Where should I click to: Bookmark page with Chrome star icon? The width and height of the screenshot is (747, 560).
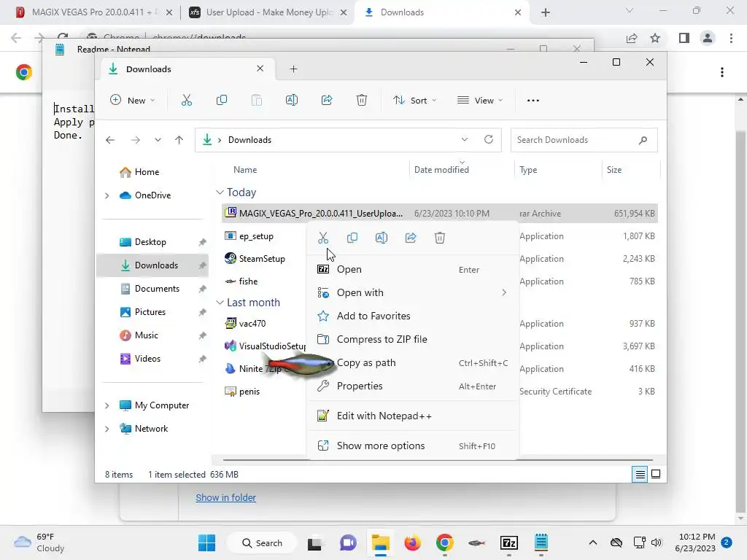655,38
